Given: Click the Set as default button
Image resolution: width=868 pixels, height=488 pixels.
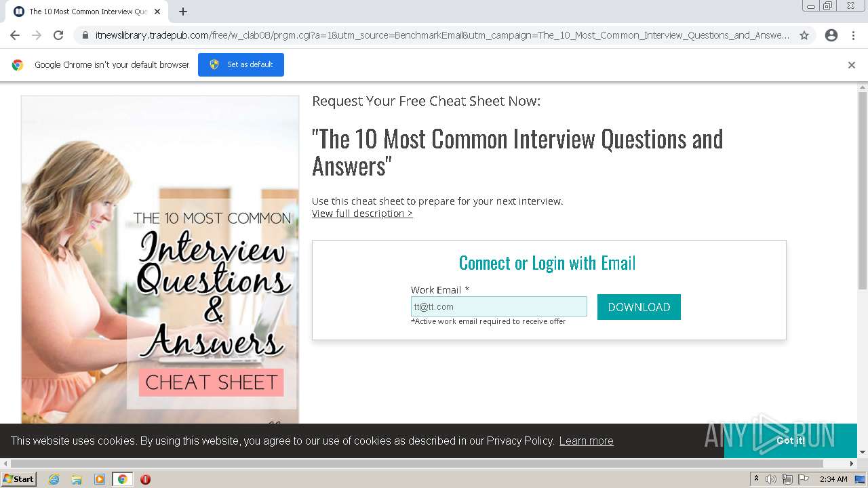Looking at the screenshot, I should pyautogui.click(x=241, y=64).
